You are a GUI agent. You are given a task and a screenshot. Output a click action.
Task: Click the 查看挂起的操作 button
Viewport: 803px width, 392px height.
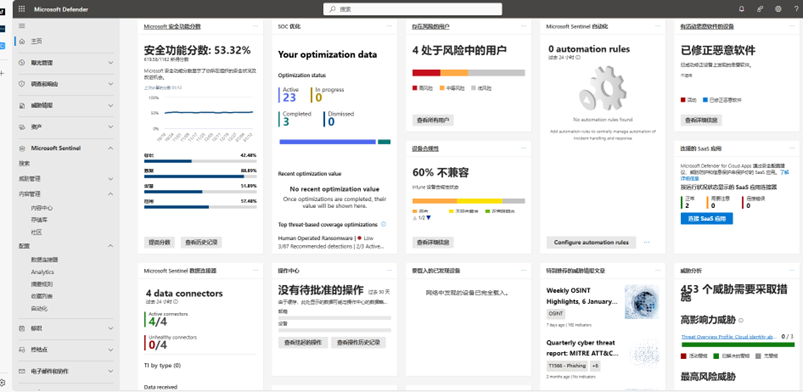pyautogui.click(x=303, y=343)
